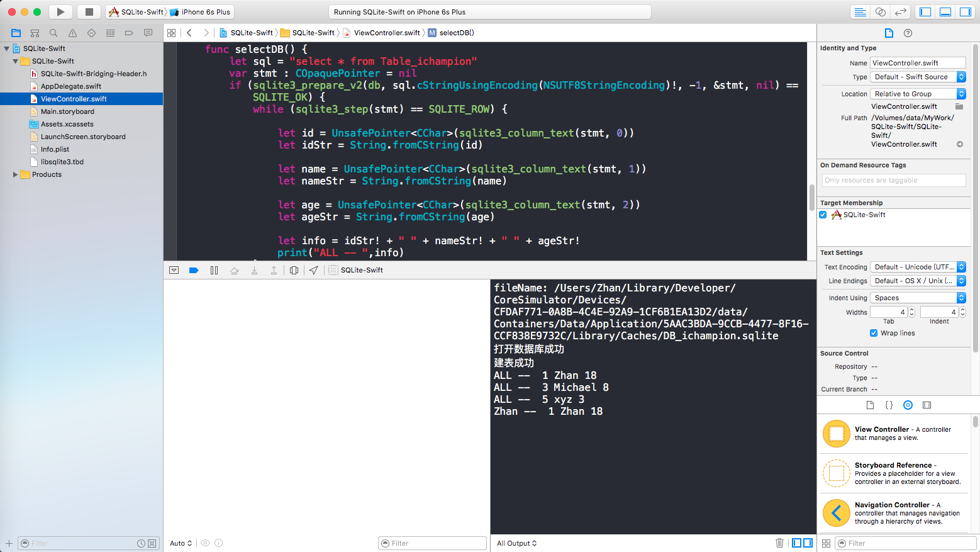Toggle the Wrap lines checkbox
Viewport: 980px width, 552px height.
tap(874, 333)
